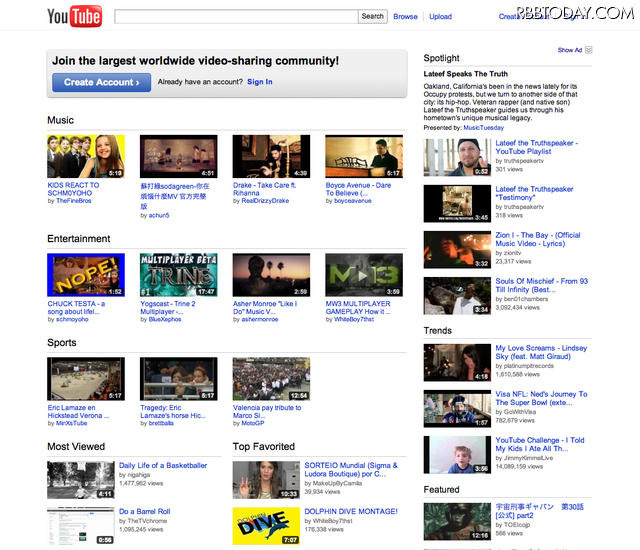The height and width of the screenshot is (550, 640).
Task: Expand the Show Ad dropdown arrow
Action: coord(590,50)
